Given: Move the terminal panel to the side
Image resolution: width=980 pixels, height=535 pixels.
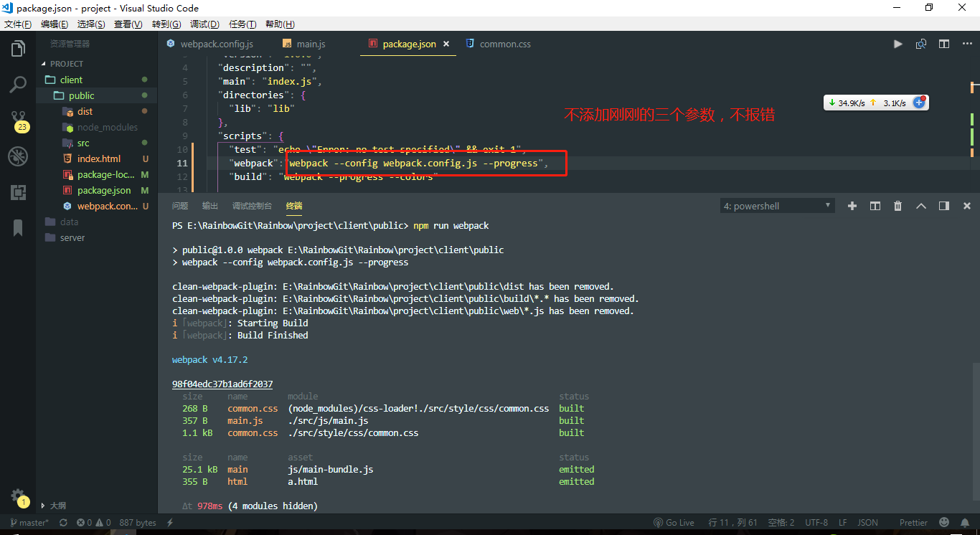Looking at the screenshot, I should [944, 206].
